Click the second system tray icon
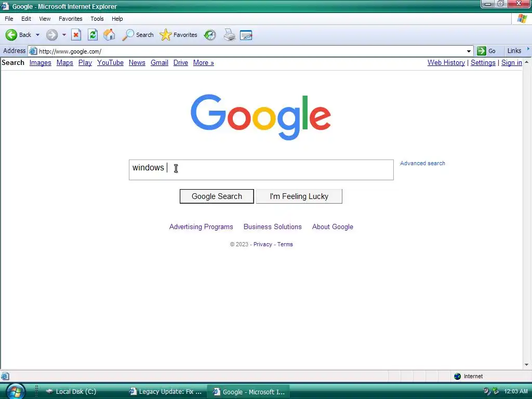 coord(496,391)
